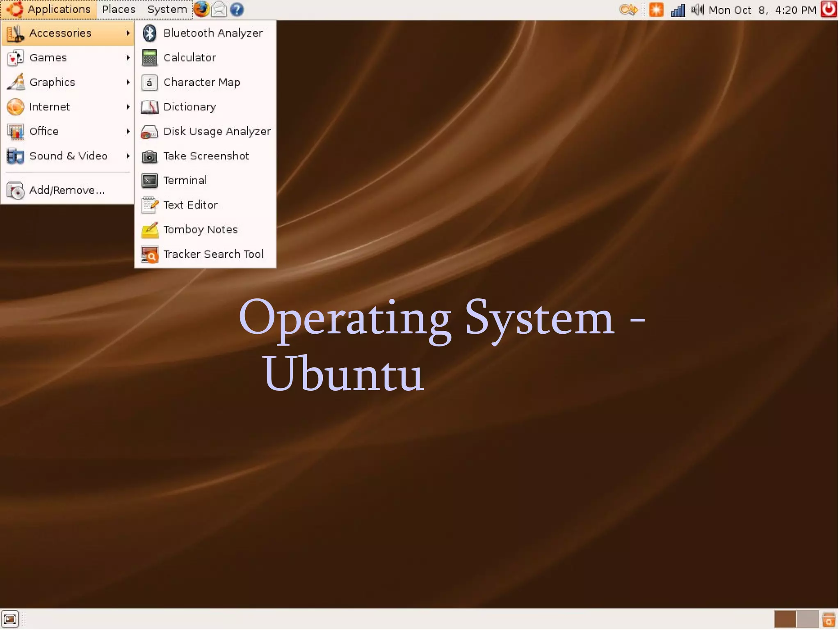Click the red power quit button
The image size is (840, 630).
coord(829,9)
